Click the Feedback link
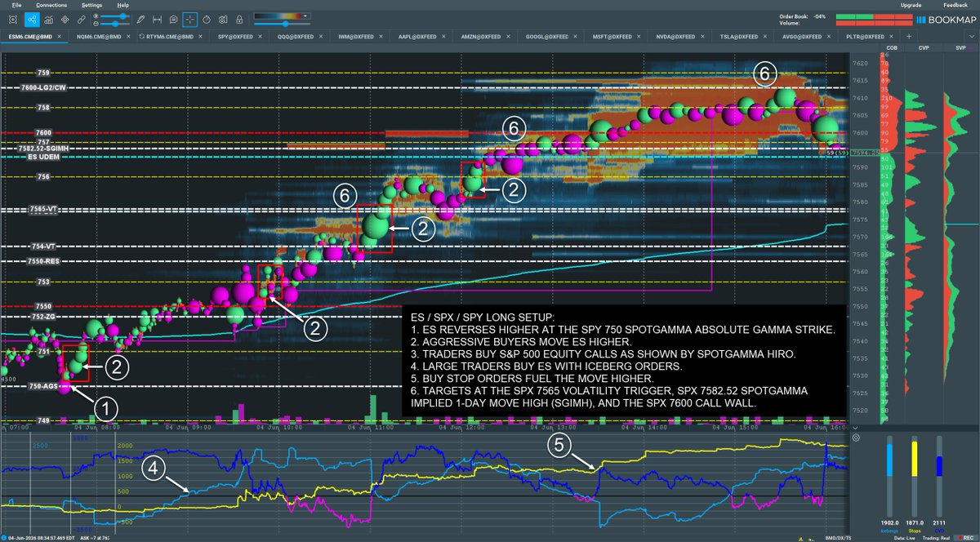980x542 pixels. pyautogui.click(x=955, y=5)
